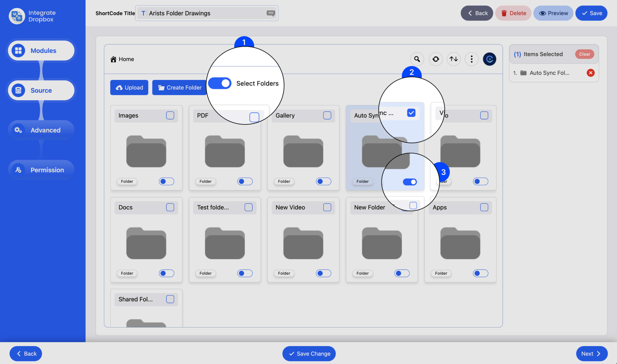The width and height of the screenshot is (617, 364).
Task: Open the Gallery folder thumbnail
Action: [x=303, y=151]
